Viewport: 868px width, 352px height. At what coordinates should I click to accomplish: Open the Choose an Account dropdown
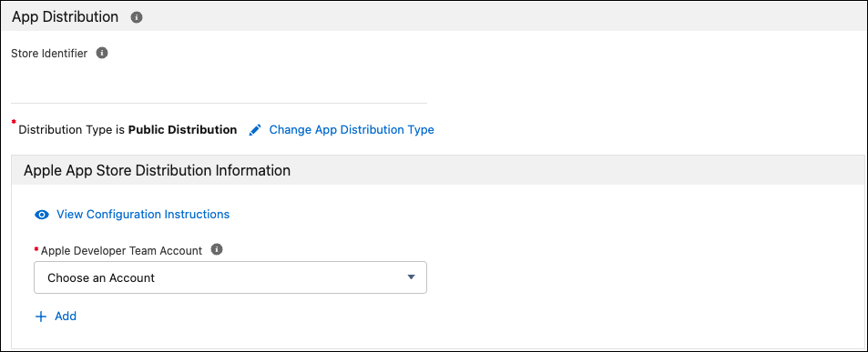(x=230, y=277)
